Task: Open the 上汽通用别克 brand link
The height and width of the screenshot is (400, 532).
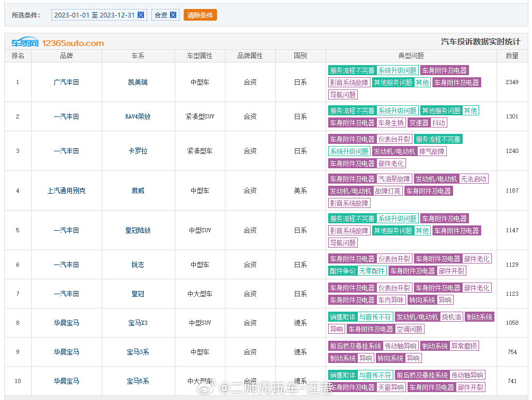Action: coord(67,190)
